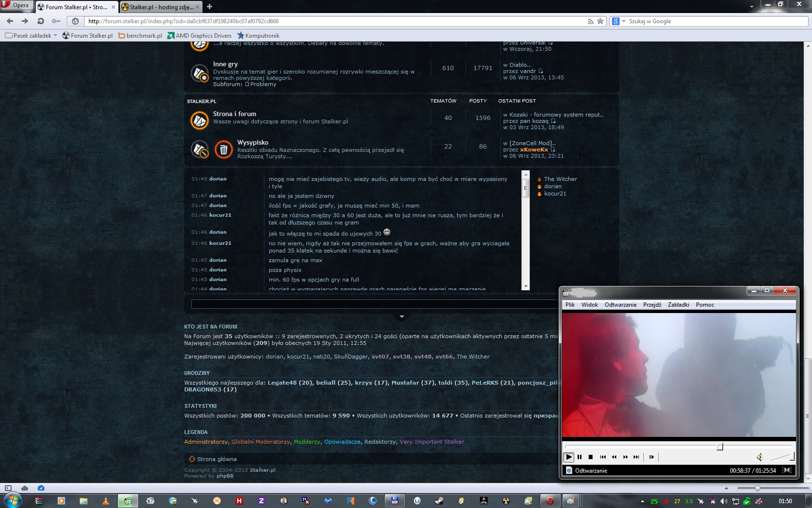The width and height of the screenshot is (812, 508).
Task: Open the Odtwarzanie menu in player
Action: click(620, 305)
